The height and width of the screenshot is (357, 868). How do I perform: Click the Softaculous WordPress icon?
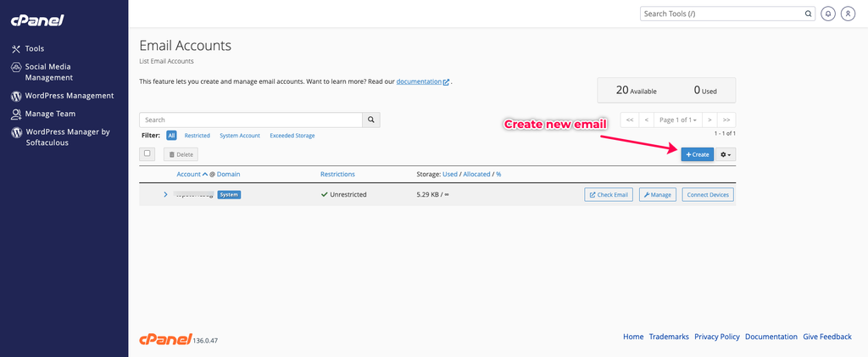pos(16,133)
